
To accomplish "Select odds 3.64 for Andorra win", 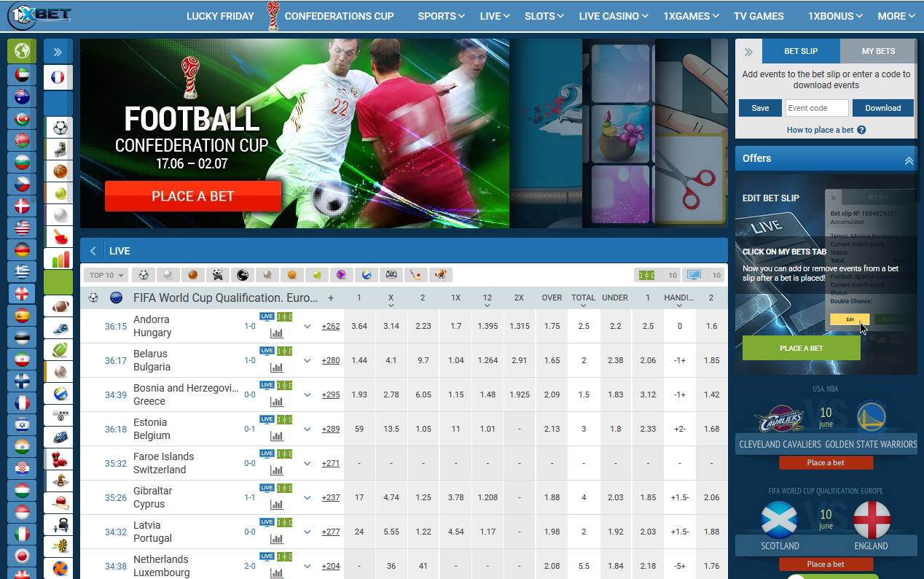I will [x=359, y=326].
